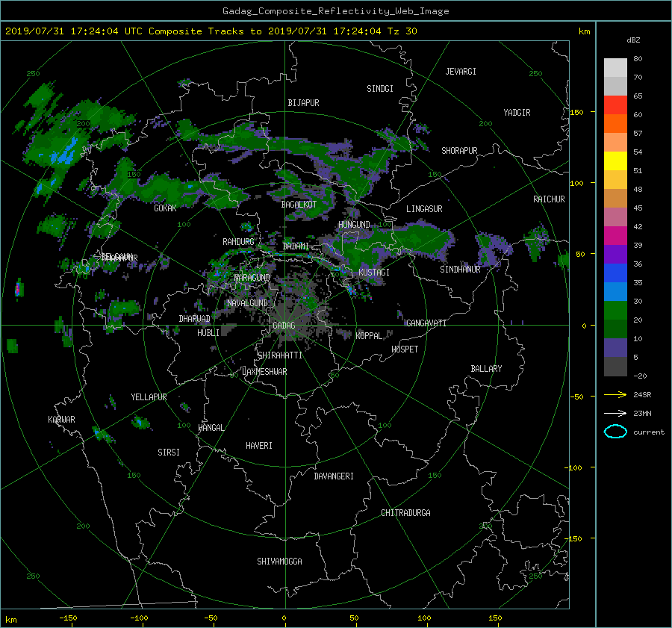Click the KARWAR coastal city label
Viewport: 672px width, 628px height.
(x=61, y=420)
